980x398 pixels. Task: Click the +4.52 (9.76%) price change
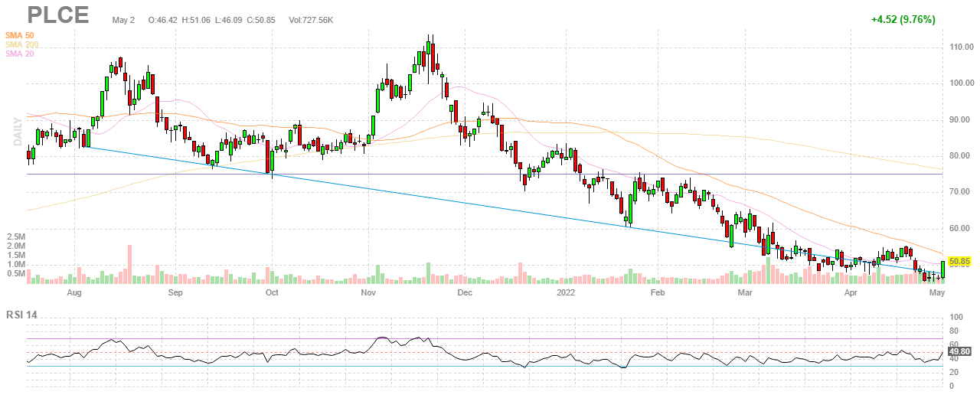point(903,20)
